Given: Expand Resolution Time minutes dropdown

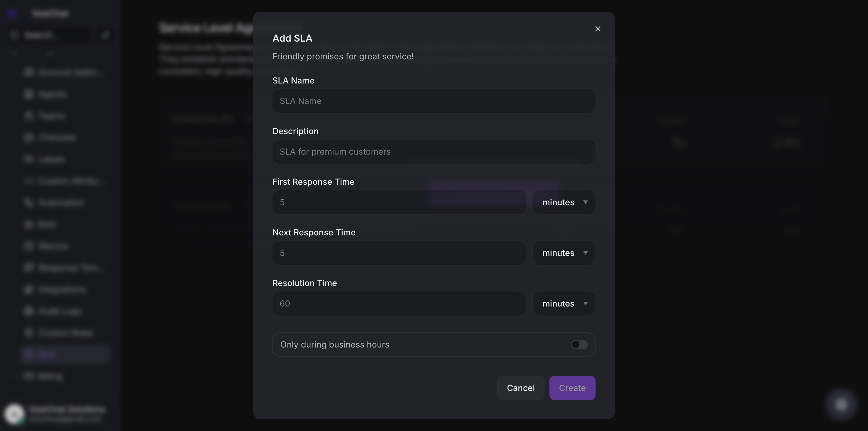Looking at the screenshot, I should tap(564, 303).
